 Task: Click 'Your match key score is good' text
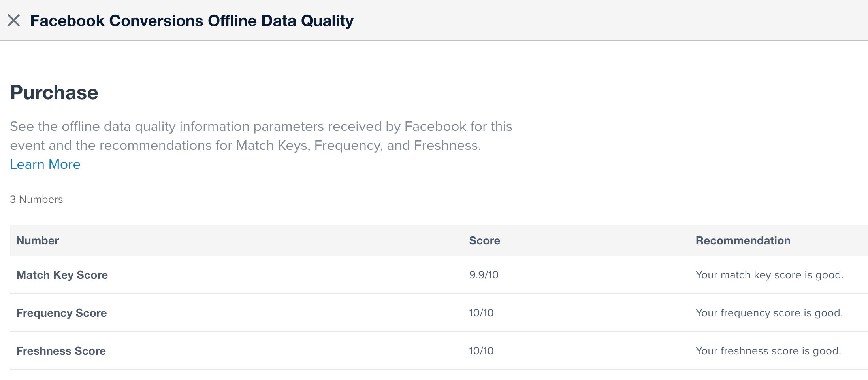pos(769,275)
